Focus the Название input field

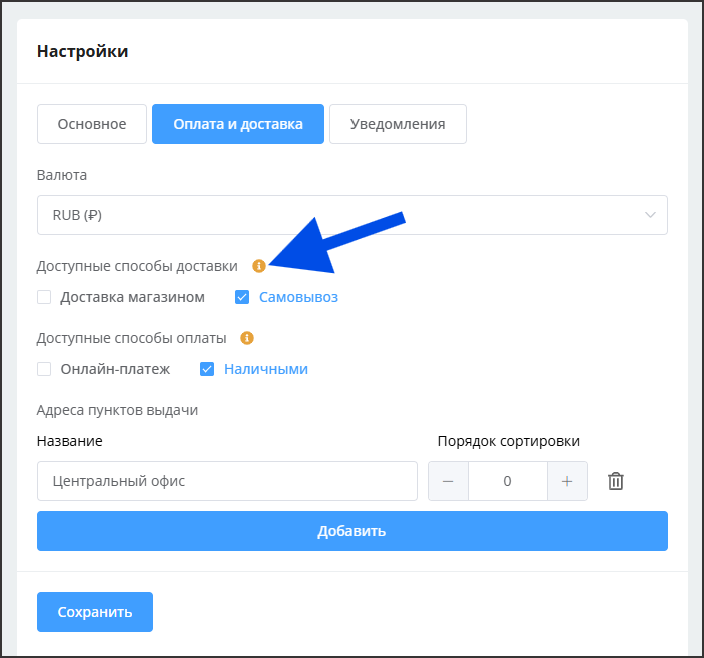[x=227, y=481]
